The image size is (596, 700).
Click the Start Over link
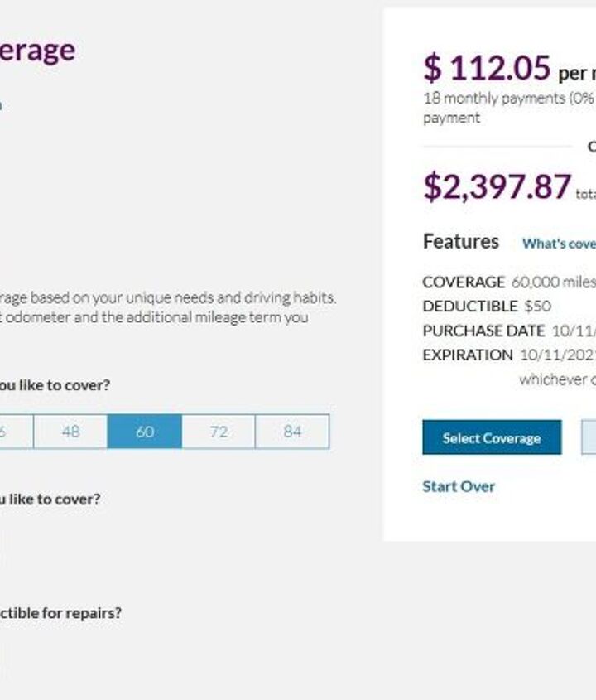pyautogui.click(x=459, y=486)
